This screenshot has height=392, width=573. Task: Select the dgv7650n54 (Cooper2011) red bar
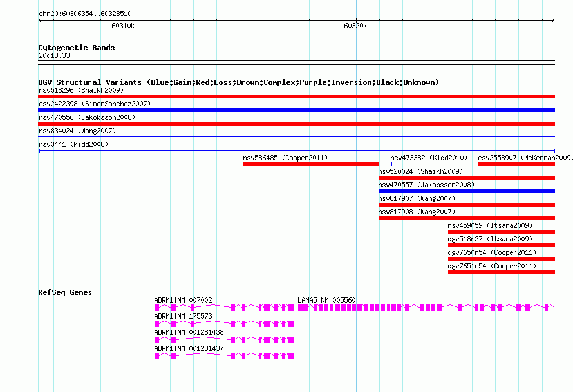tap(502, 259)
